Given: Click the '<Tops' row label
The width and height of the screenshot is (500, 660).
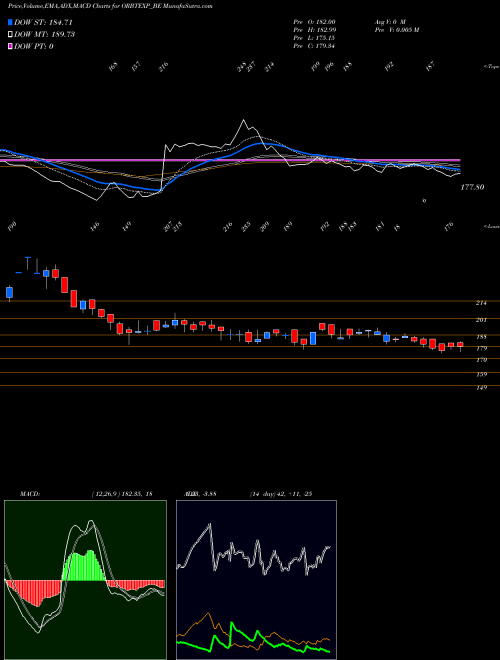Looking at the screenshot, I should (491, 67).
